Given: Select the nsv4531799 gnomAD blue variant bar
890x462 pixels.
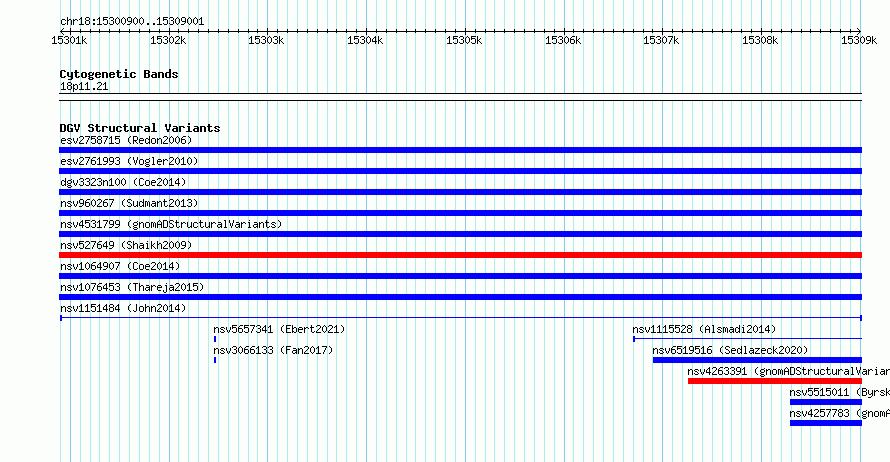Looking at the screenshot, I should point(460,234).
